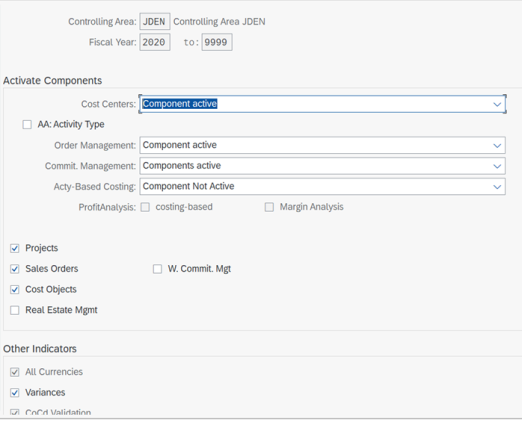Uncheck the Cost Objects checkbox
Screen dimensions: 522x424
(x=15, y=290)
